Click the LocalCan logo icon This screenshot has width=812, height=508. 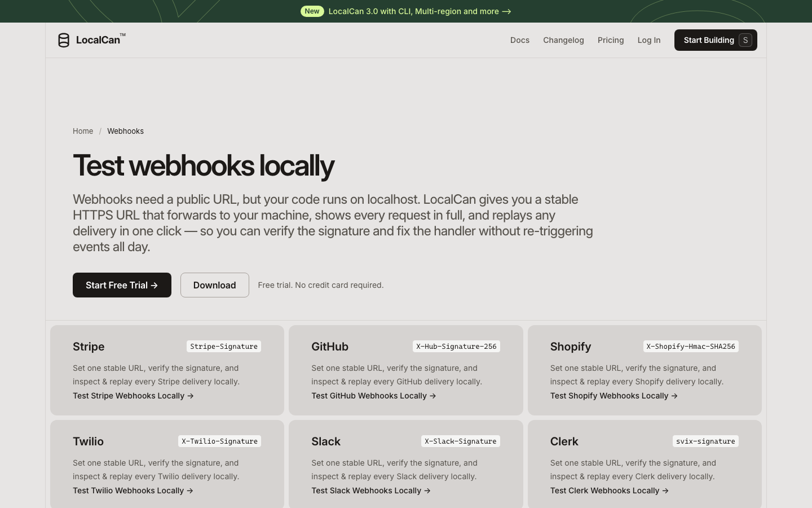coord(64,40)
